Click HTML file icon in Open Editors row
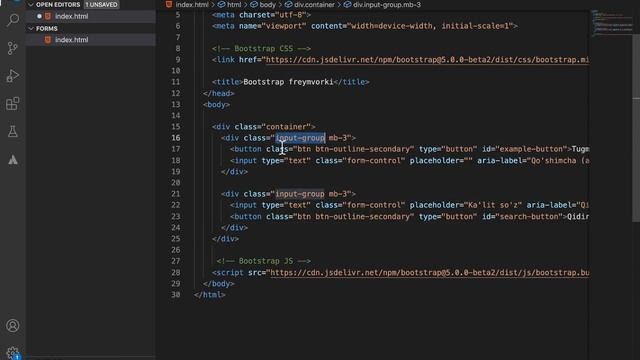The height and width of the screenshot is (360, 640). point(48,16)
